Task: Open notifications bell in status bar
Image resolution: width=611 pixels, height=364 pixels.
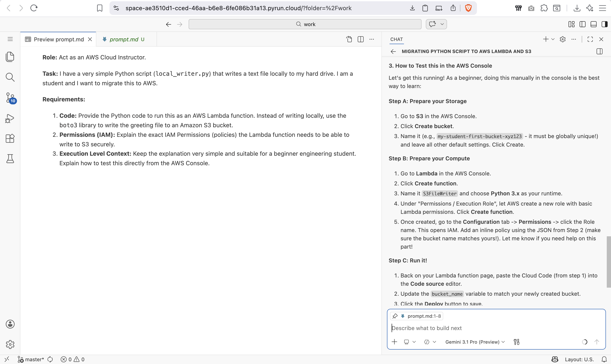Action: click(x=604, y=359)
